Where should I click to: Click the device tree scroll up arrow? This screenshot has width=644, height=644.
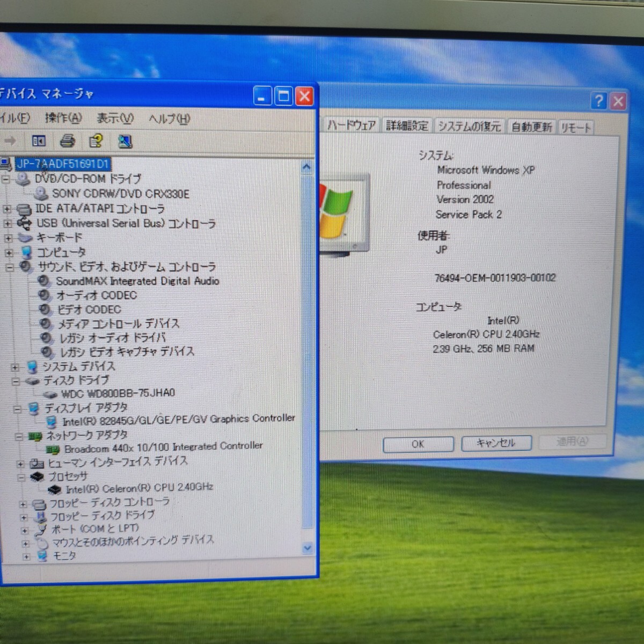306,167
